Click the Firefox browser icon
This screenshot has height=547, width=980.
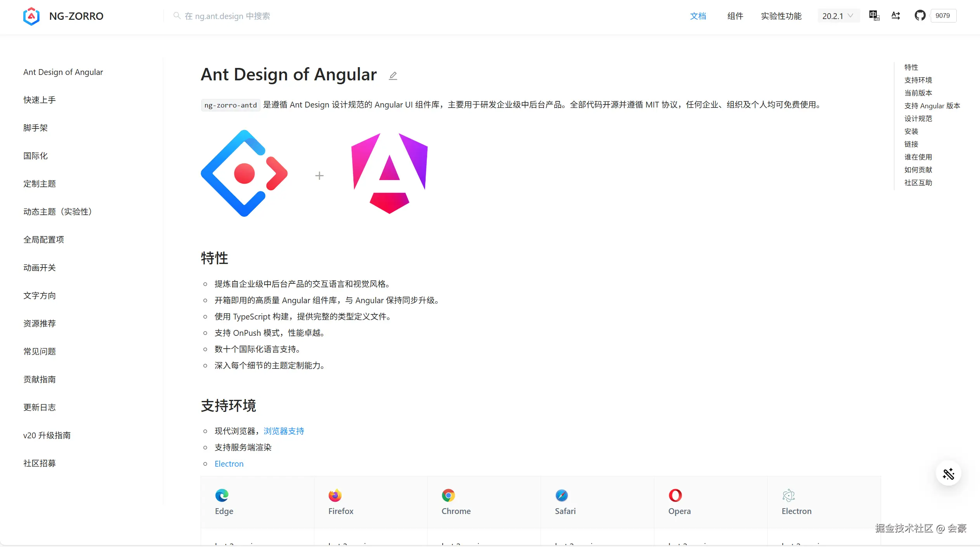[335, 495]
